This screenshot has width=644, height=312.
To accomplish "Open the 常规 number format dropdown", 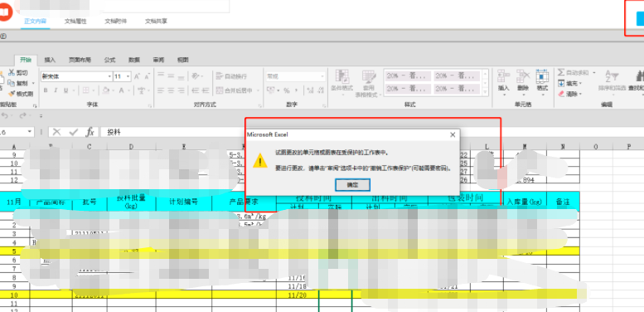I will click(x=322, y=76).
